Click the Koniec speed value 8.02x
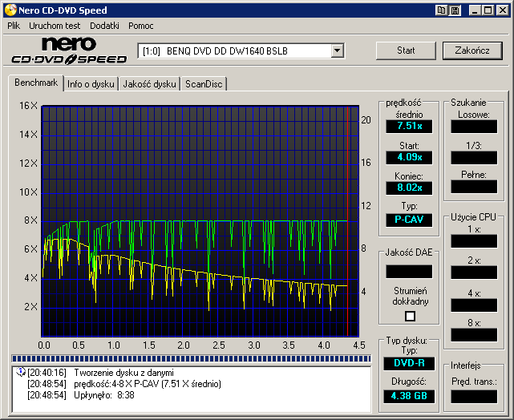514x420 pixels. pyautogui.click(x=409, y=188)
